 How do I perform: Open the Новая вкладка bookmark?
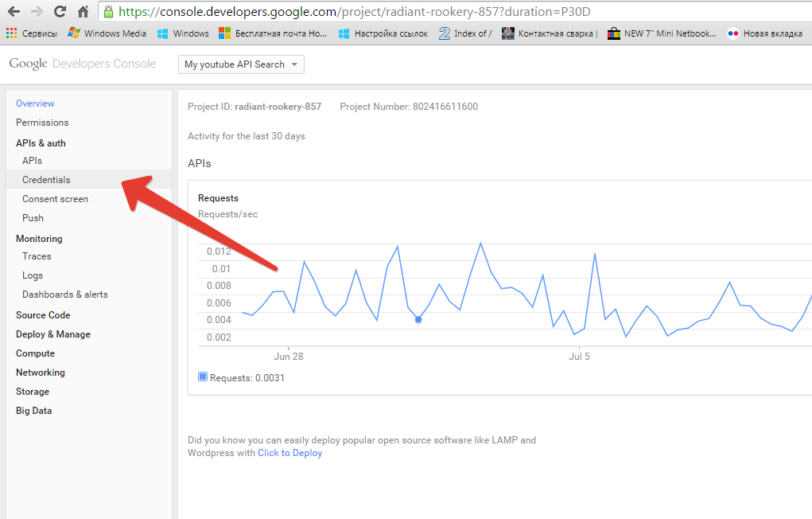click(x=765, y=33)
